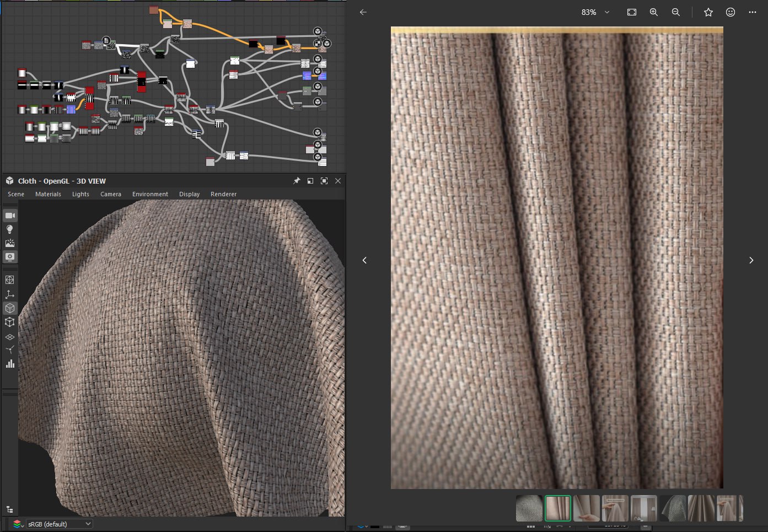Click the wireframe cube icon
The height and width of the screenshot is (532, 768).
[10, 322]
